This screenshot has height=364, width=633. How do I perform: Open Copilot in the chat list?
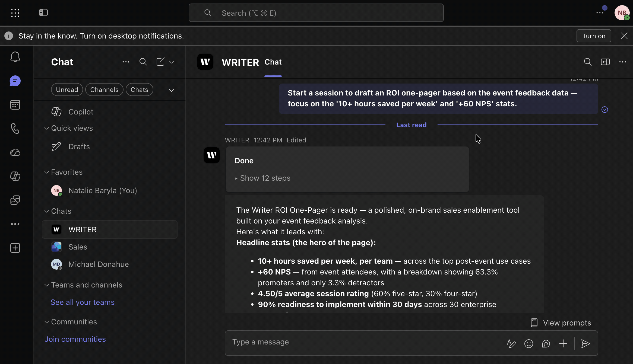point(110,112)
